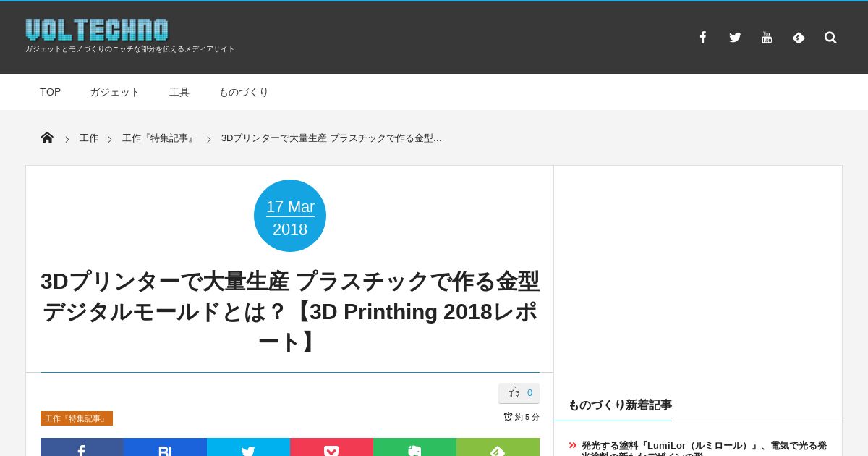868x456 pixels.
Task: Go to the home icon in the breadcrumb
Action: tap(47, 138)
